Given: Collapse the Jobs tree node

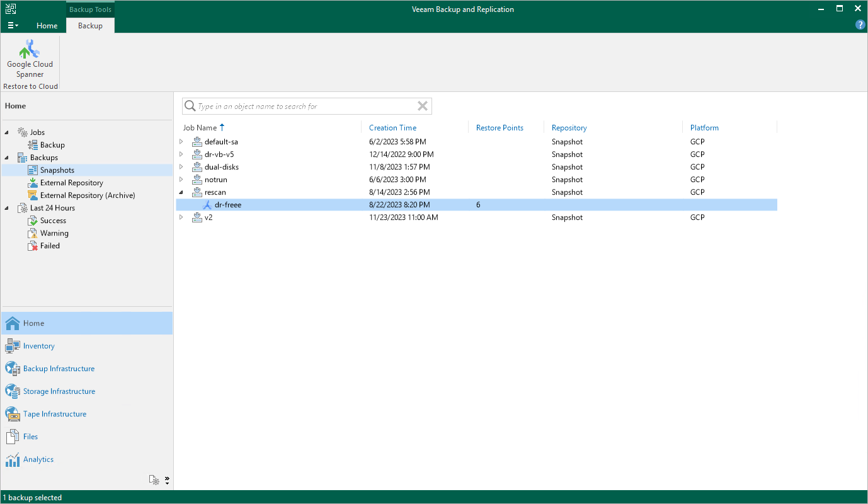Looking at the screenshot, I should pyautogui.click(x=7, y=132).
